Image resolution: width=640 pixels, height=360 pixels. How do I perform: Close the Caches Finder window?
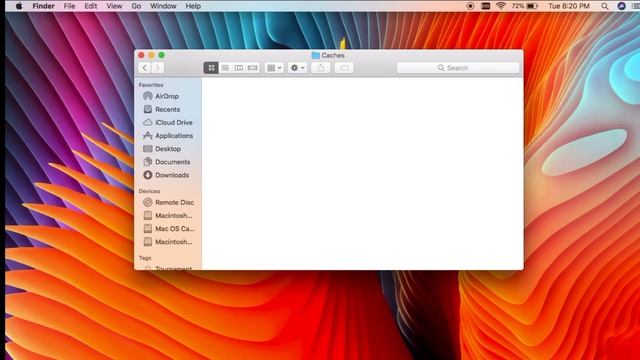coord(141,55)
